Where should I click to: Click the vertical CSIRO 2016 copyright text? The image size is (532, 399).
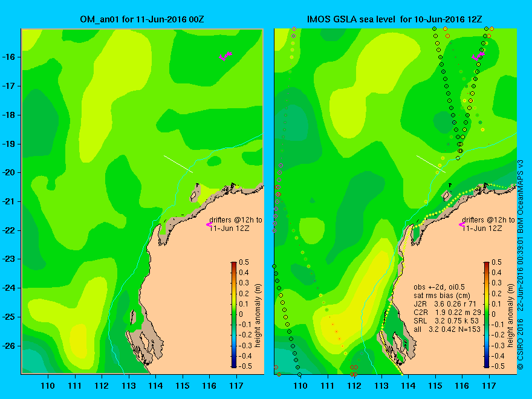pos(520,265)
